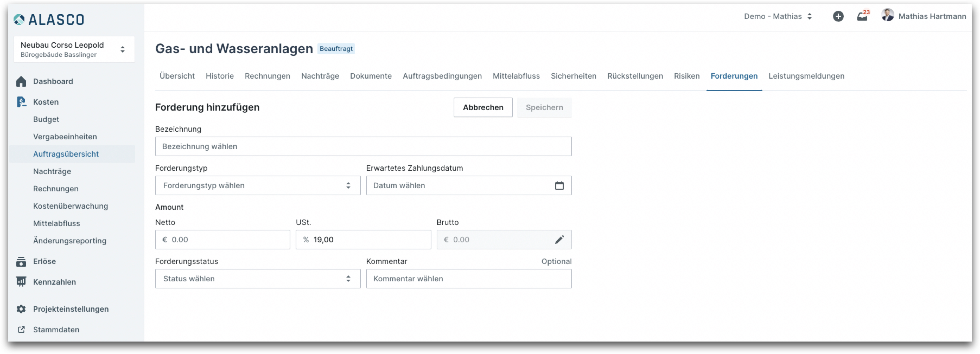The image size is (980, 354).
Task: Switch to the Auftragsbedingungen tab
Action: point(442,76)
